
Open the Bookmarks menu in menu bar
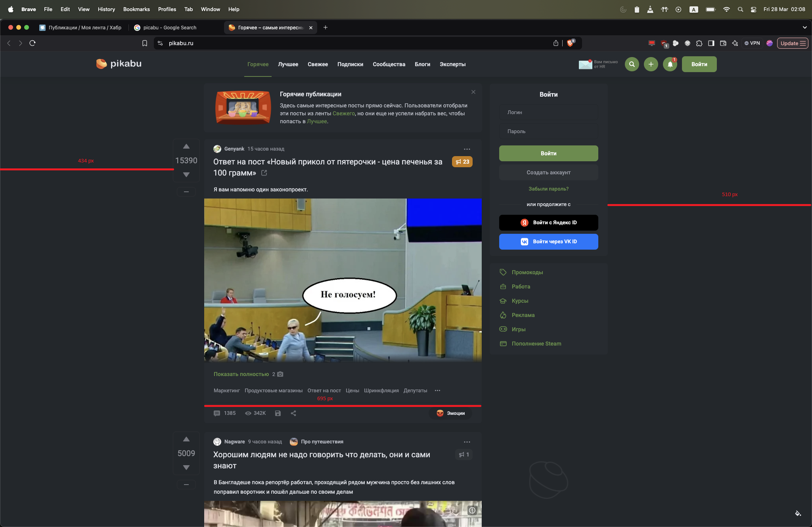coord(136,9)
